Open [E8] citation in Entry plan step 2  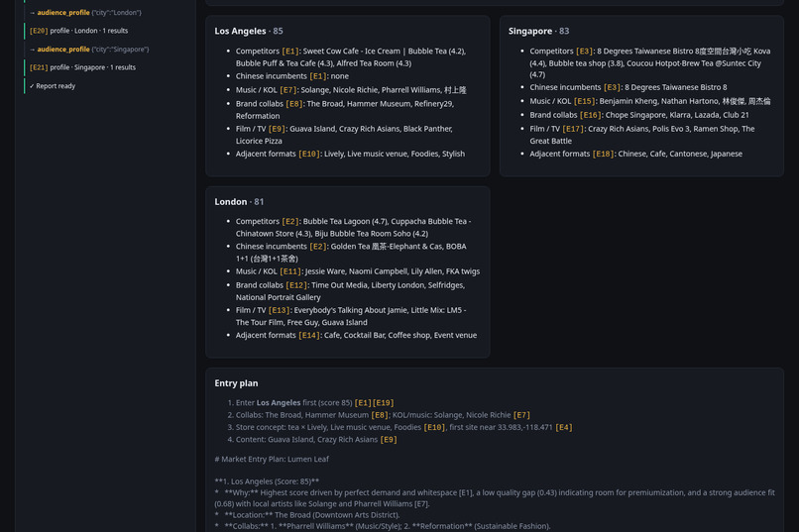click(380, 414)
